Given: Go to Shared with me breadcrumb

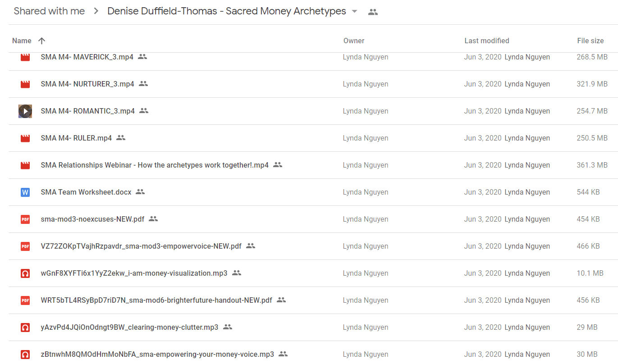Looking at the screenshot, I should (49, 11).
